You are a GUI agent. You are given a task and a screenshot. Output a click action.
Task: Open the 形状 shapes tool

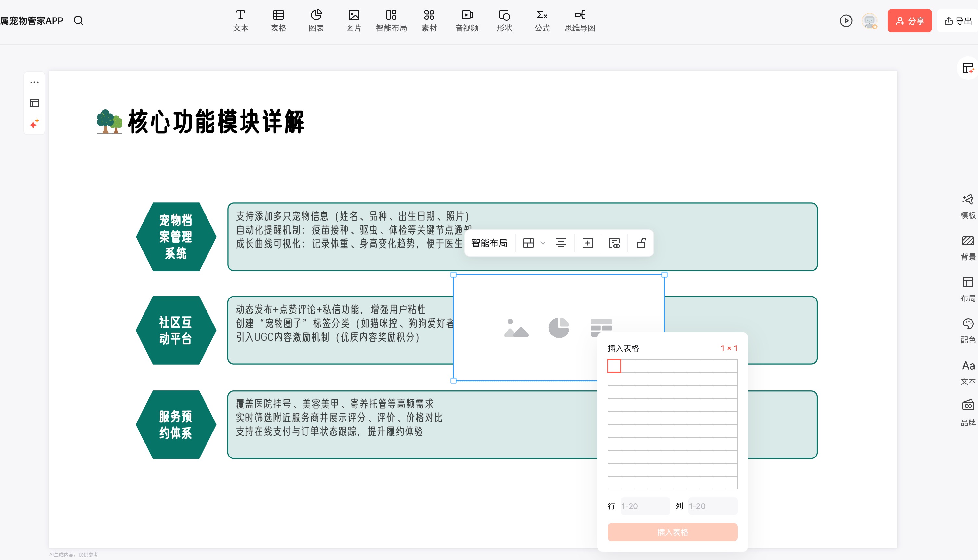504,20
